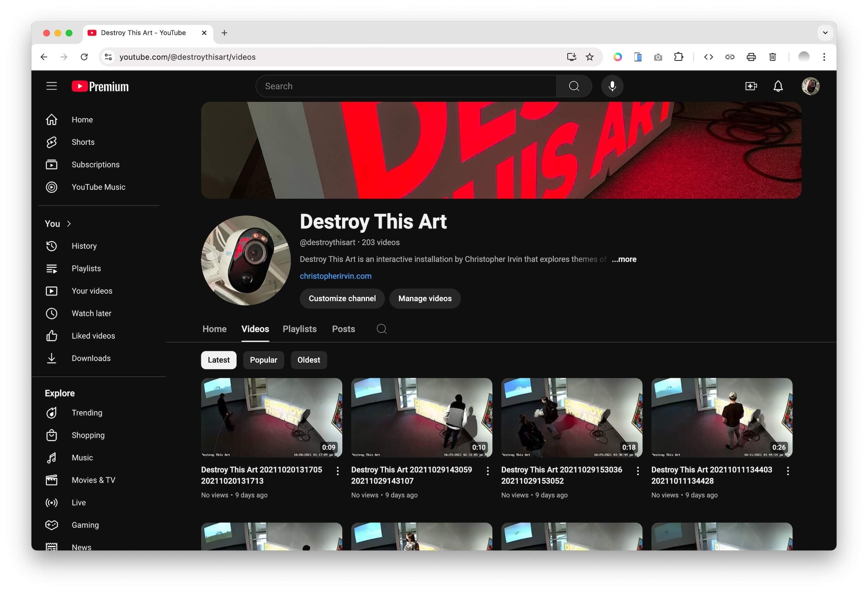The image size is (868, 592).
Task: Click Manage videos button
Action: 425,298
